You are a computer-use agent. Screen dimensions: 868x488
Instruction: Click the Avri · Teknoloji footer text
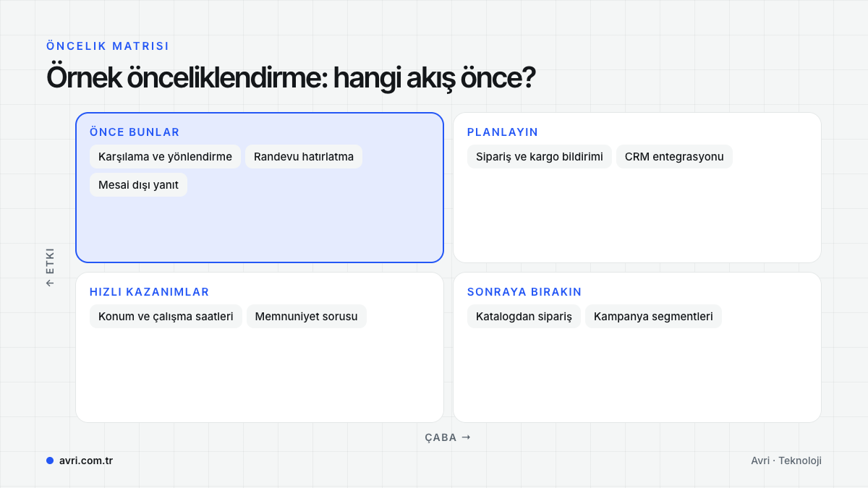click(x=786, y=461)
